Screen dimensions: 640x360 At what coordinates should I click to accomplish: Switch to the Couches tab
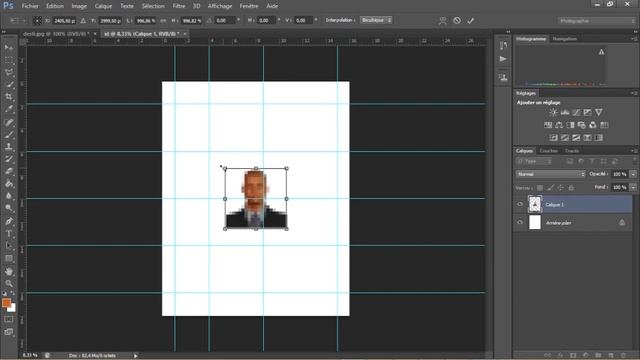(549, 151)
